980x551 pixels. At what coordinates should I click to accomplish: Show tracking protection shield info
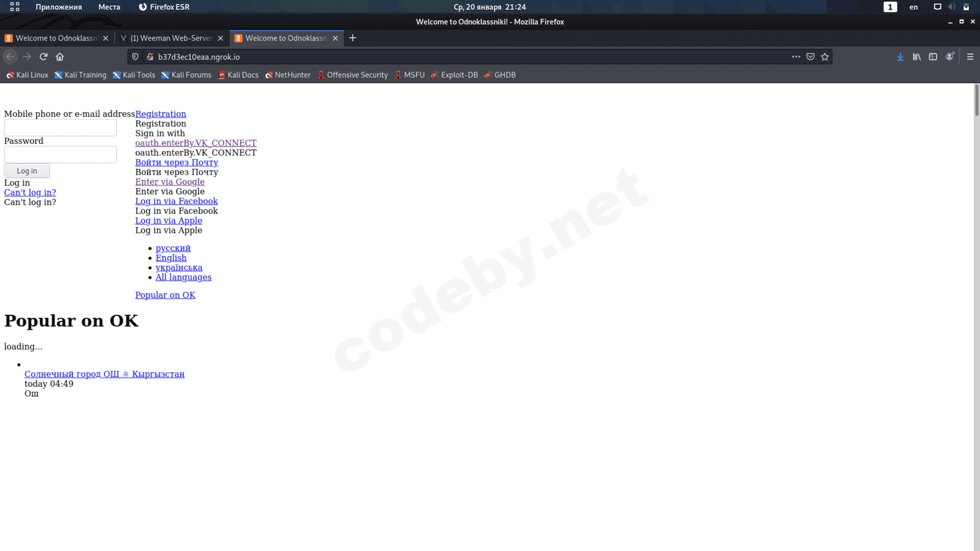click(x=135, y=57)
